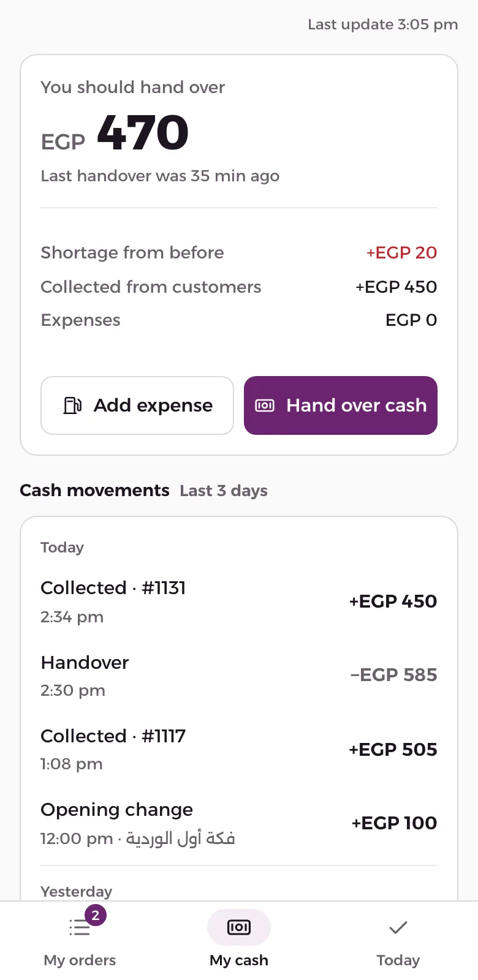Open the Collected #1117 transaction
This screenshot has width=478, height=980.
(239, 749)
